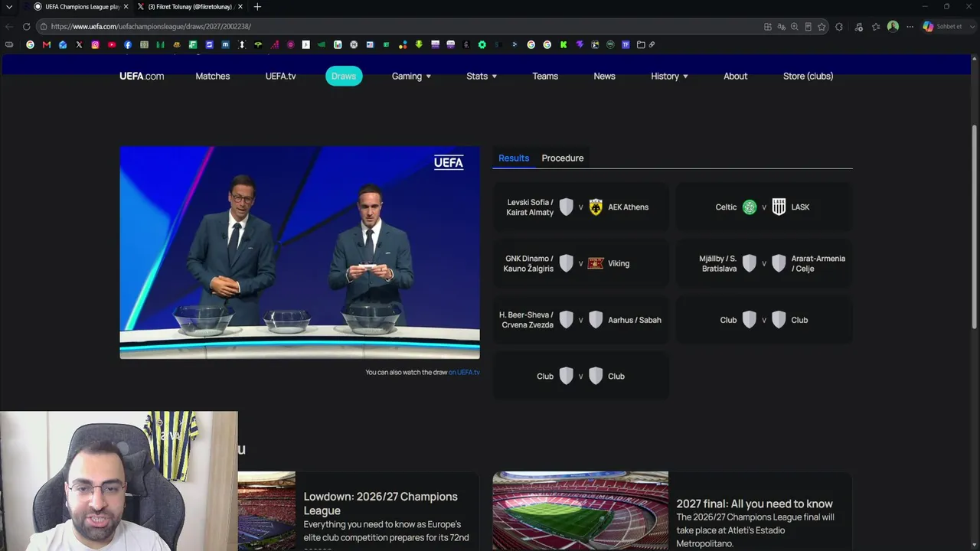Go back using the browser back arrow
This screenshot has height=551, width=980.
point(9,27)
